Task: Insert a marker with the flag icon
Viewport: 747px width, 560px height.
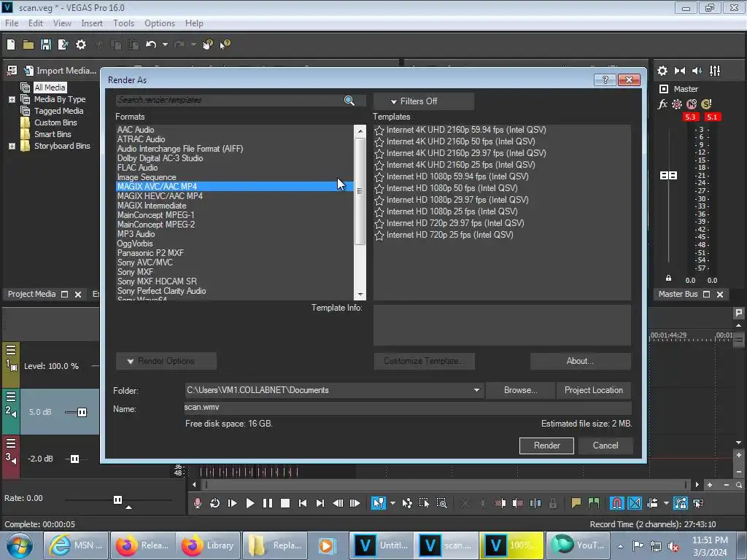Action: tap(576, 503)
